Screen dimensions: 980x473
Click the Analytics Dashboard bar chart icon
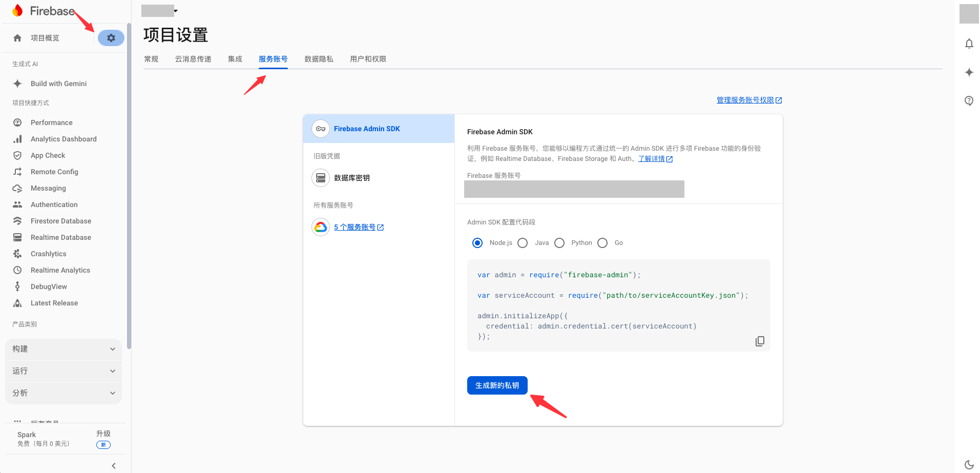click(17, 139)
